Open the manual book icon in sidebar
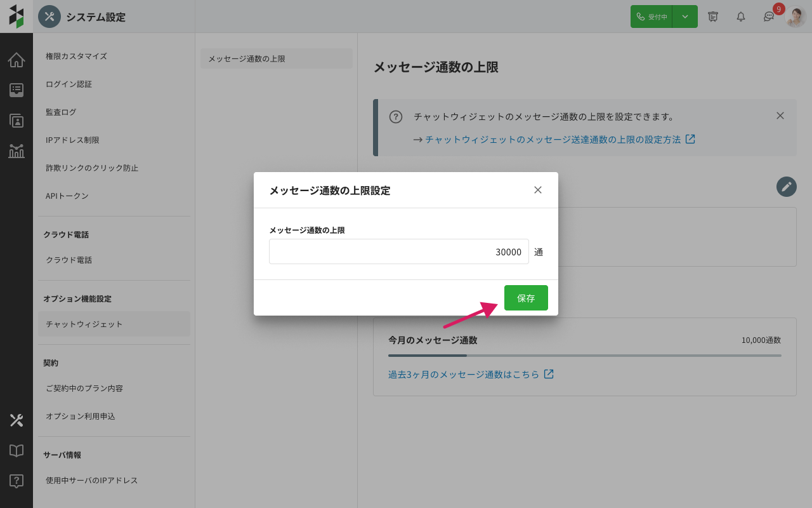This screenshot has width=812, height=508. (16, 451)
